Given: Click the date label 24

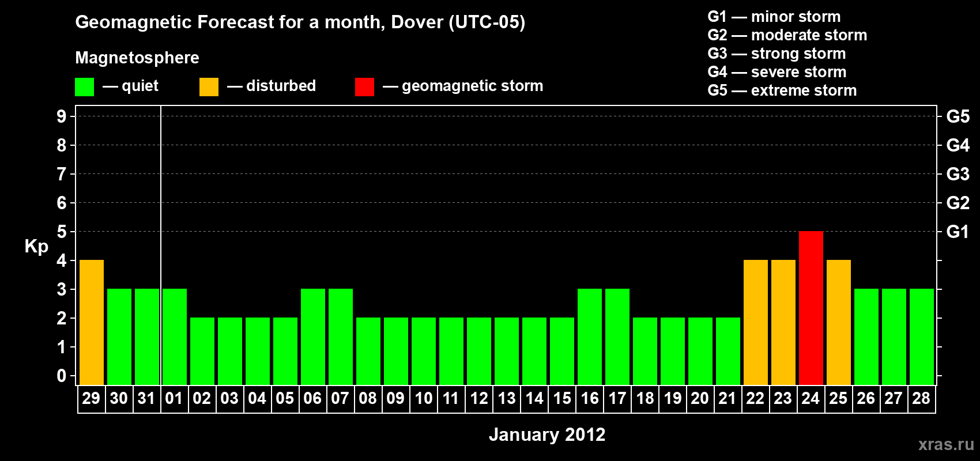Looking at the screenshot, I should click(x=811, y=399).
